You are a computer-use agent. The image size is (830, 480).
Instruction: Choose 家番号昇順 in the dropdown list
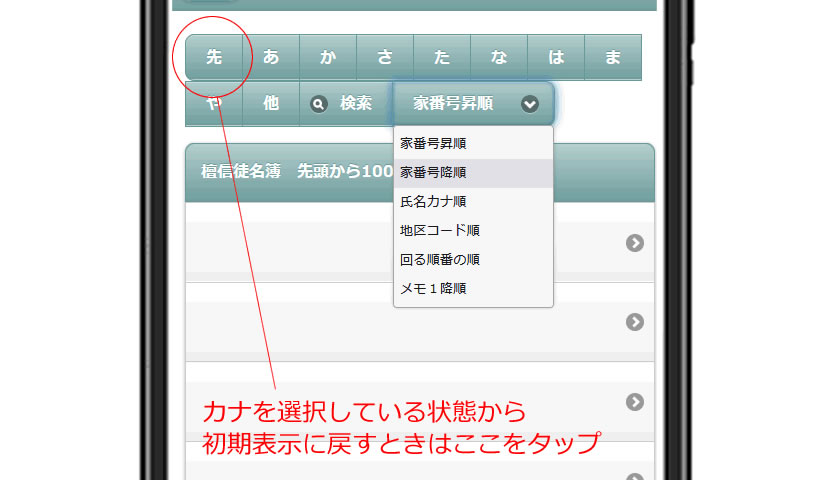point(473,143)
